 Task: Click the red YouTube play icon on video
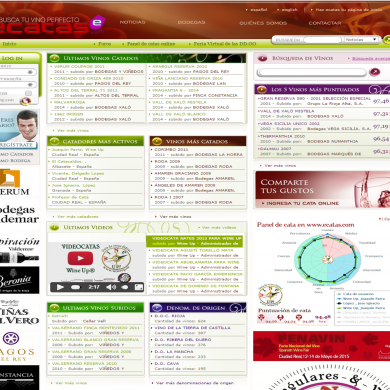[x=80, y=258]
